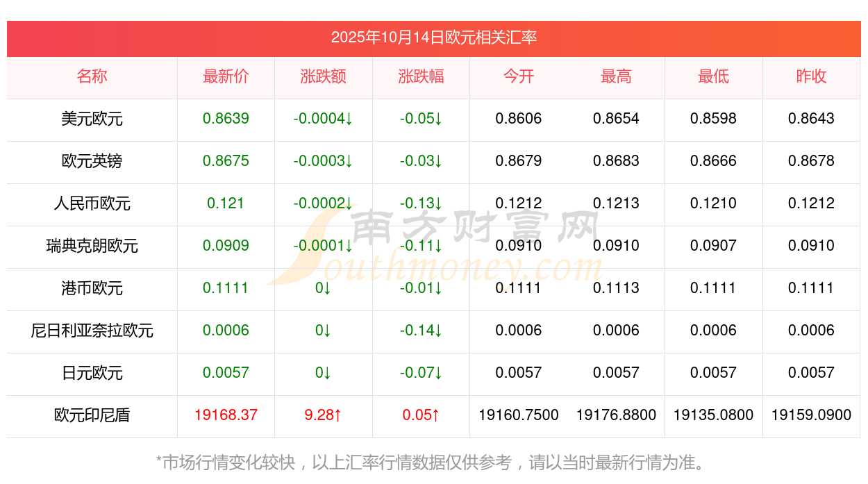868x484 pixels.
Task: Select the 昨收 column header
Action: (x=811, y=77)
